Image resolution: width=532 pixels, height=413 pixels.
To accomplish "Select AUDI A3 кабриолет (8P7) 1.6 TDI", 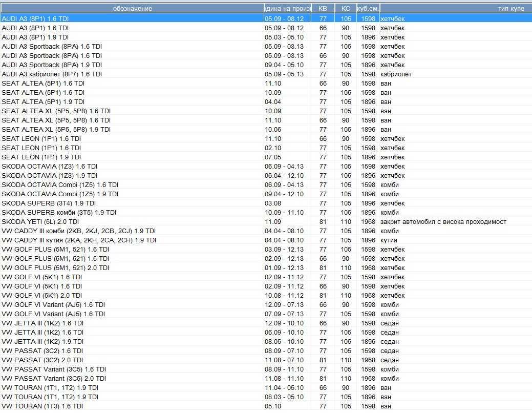I will point(266,74).
